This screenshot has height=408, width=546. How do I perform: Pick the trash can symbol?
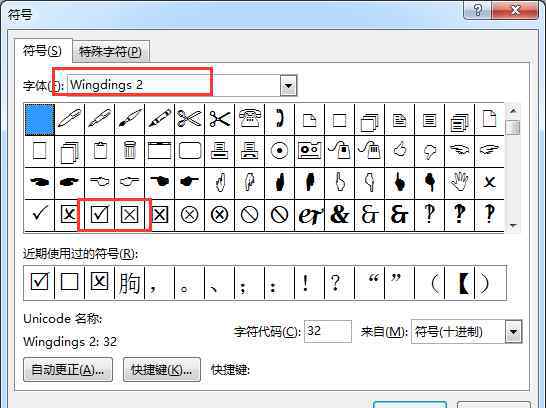(130, 151)
